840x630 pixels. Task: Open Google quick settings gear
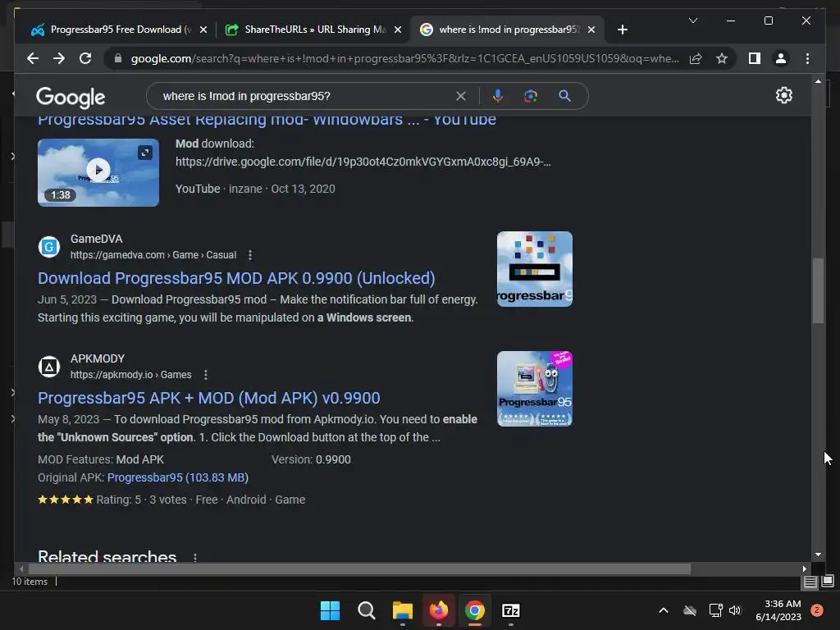tap(783, 95)
